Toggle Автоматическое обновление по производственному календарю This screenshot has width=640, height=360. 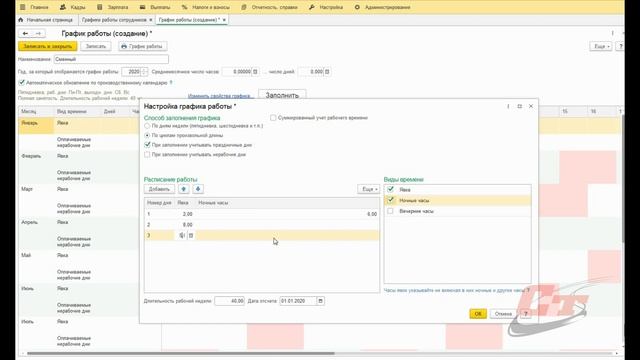[x=22, y=82]
